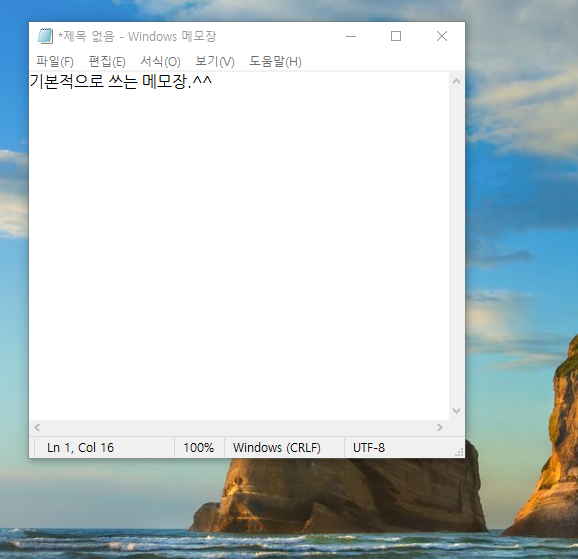Open the 서식(O) menu
The image size is (578, 559).
point(160,61)
